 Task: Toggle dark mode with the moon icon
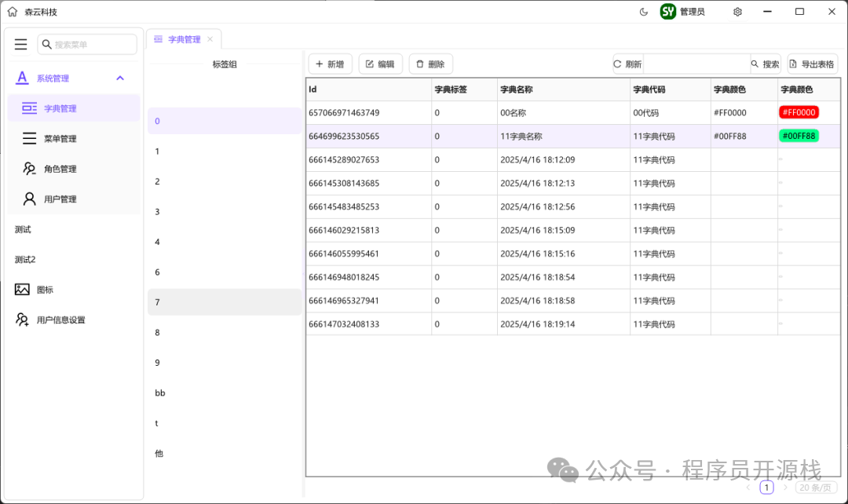tap(644, 11)
